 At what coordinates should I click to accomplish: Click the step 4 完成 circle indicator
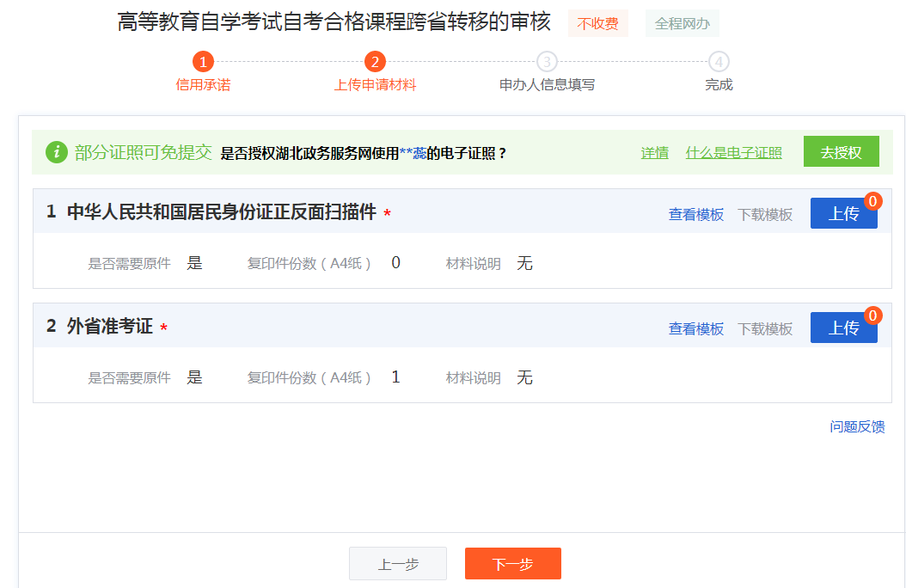click(x=719, y=62)
